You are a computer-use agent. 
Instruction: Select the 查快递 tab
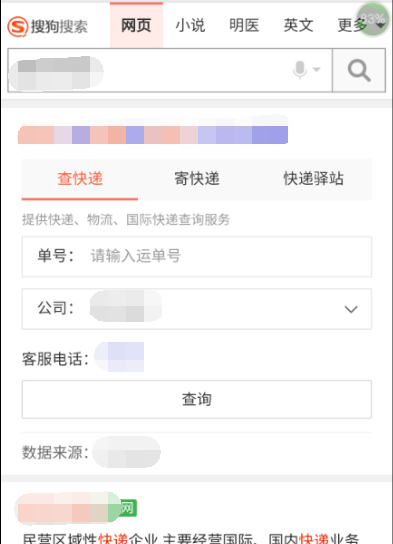point(80,179)
